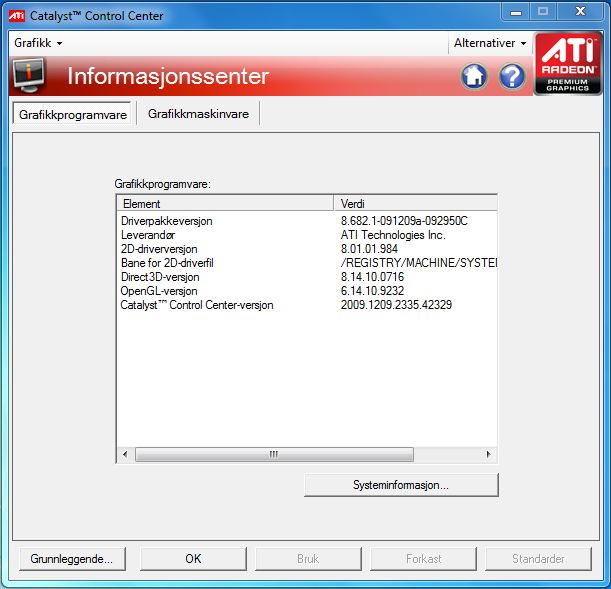The height and width of the screenshot is (589, 611).
Task: Select the Direct3D-versjon row
Action: coord(307,277)
